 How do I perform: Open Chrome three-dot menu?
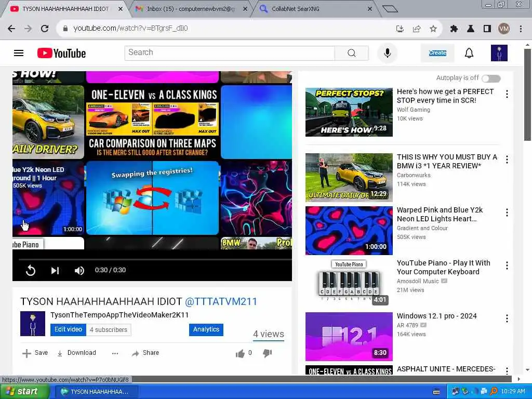[521, 29]
